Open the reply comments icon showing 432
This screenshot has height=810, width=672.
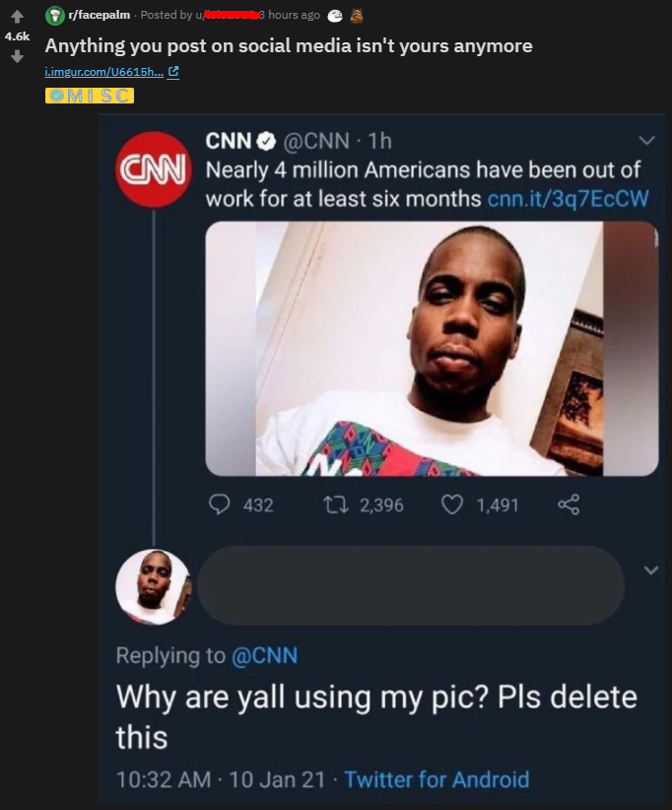(x=222, y=505)
